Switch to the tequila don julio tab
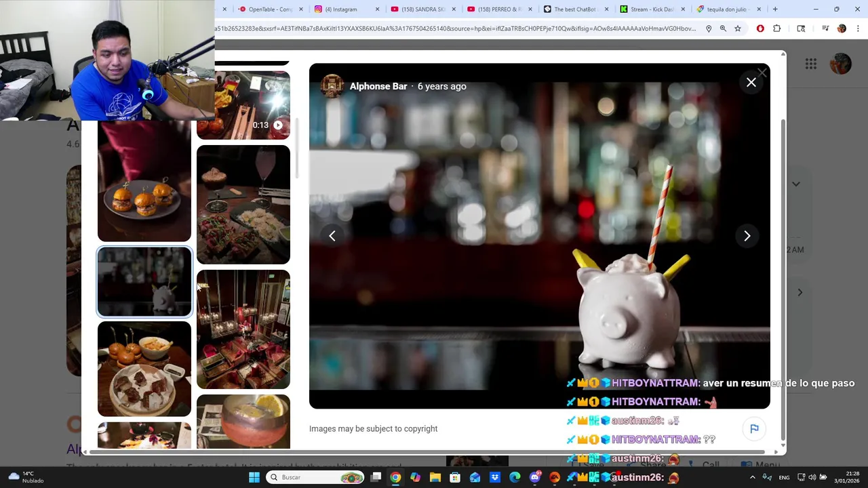The height and width of the screenshot is (488, 868). coord(727,9)
